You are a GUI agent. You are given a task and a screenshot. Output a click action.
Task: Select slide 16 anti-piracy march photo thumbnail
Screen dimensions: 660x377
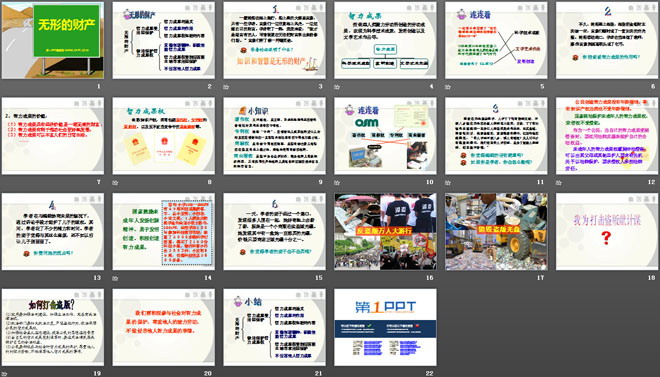(x=386, y=231)
